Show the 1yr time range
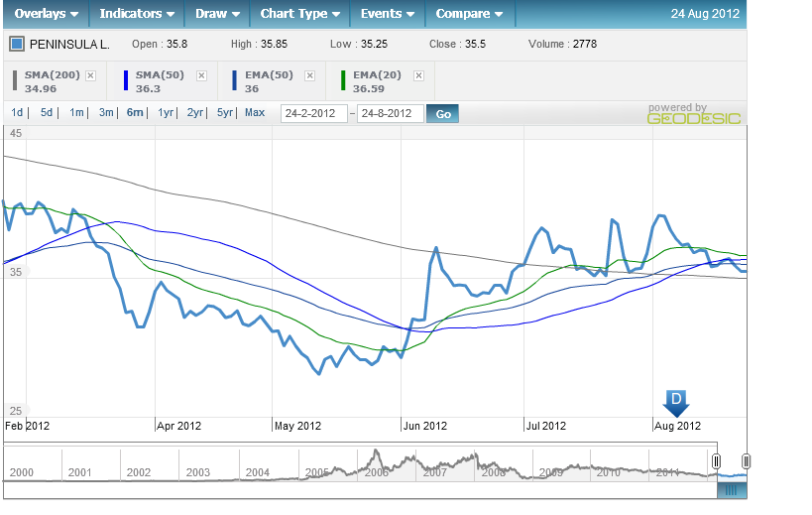Viewport: 812px width, 515px height. pos(166,112)
